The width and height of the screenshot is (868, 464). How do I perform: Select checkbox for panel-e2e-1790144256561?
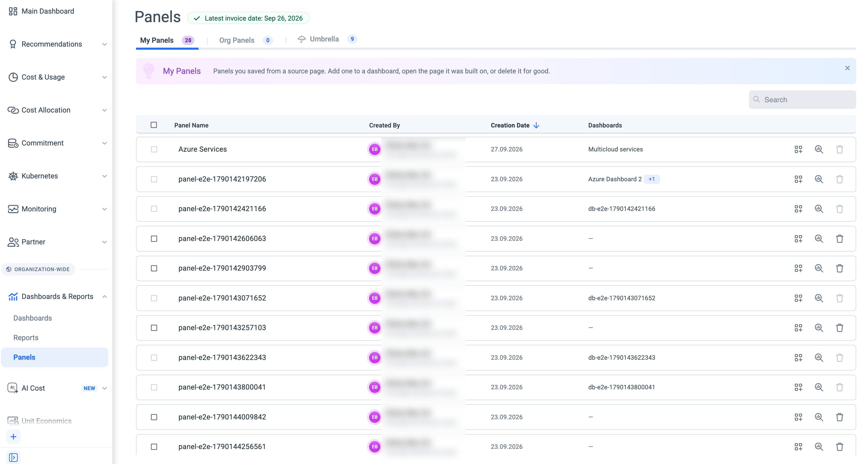pos(154,446)
